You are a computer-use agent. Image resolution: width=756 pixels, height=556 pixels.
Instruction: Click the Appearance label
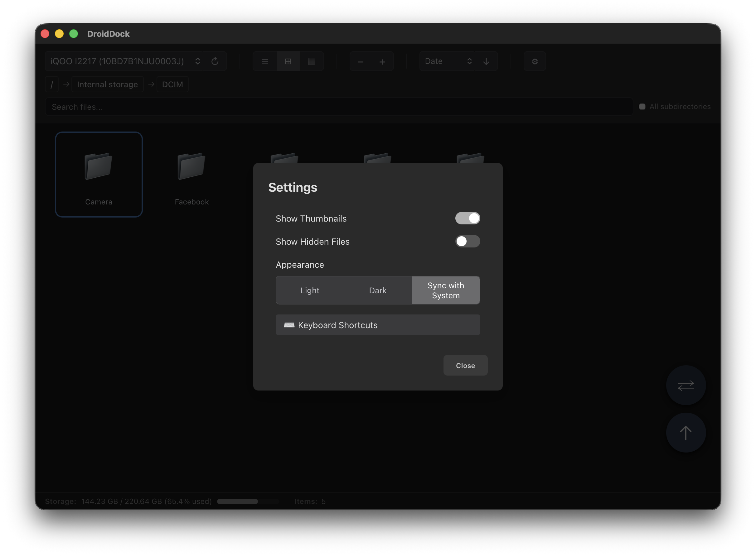300,265
